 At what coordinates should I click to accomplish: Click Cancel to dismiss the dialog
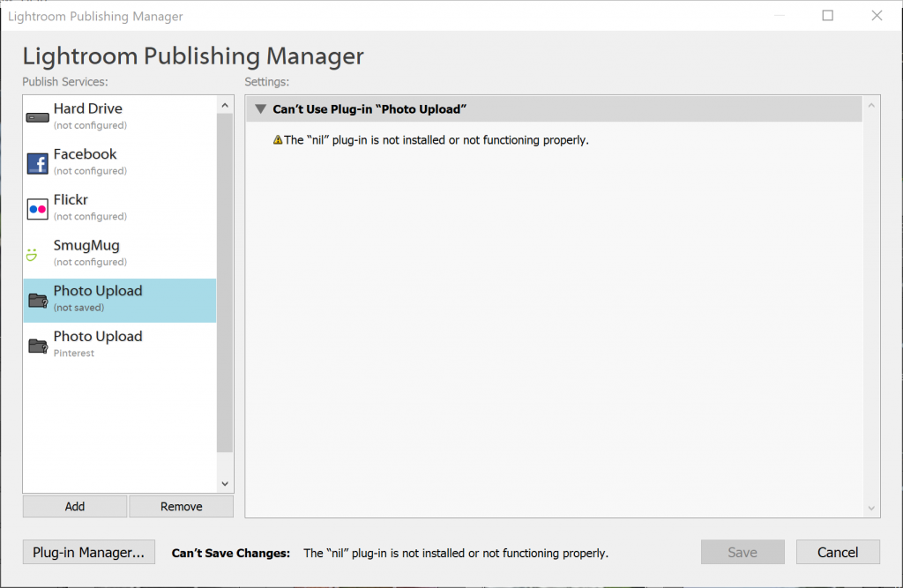tap(838, 553)
